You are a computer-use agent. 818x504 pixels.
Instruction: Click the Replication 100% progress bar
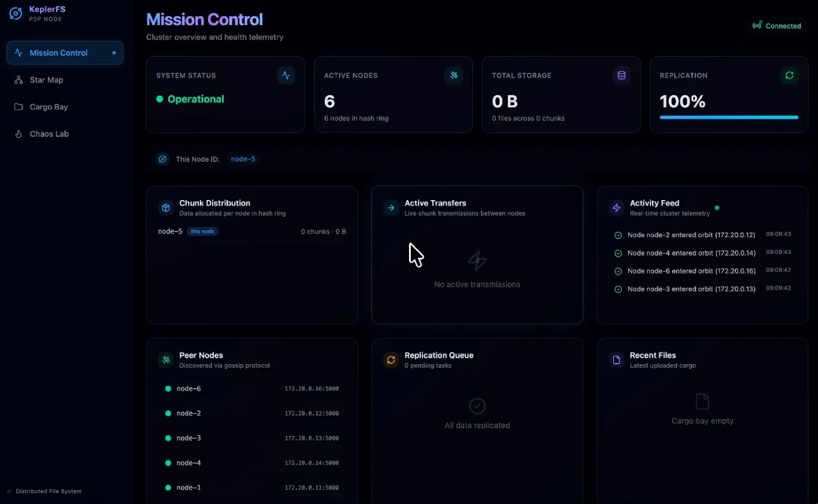pos(728,117)
